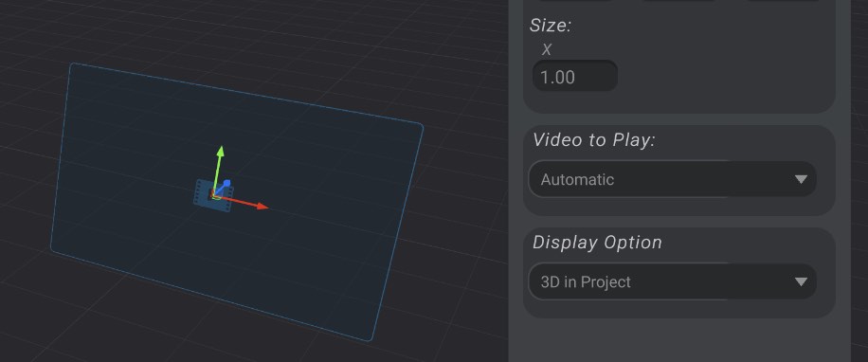Click the Size X input field
868x362 pixels.
pos(574,77)
